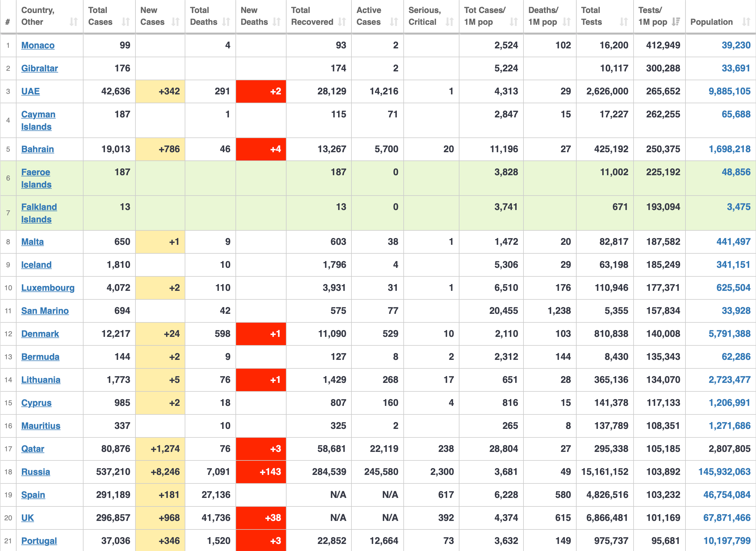
Task: Open the Lithuania country link
Action: [41, 380]
